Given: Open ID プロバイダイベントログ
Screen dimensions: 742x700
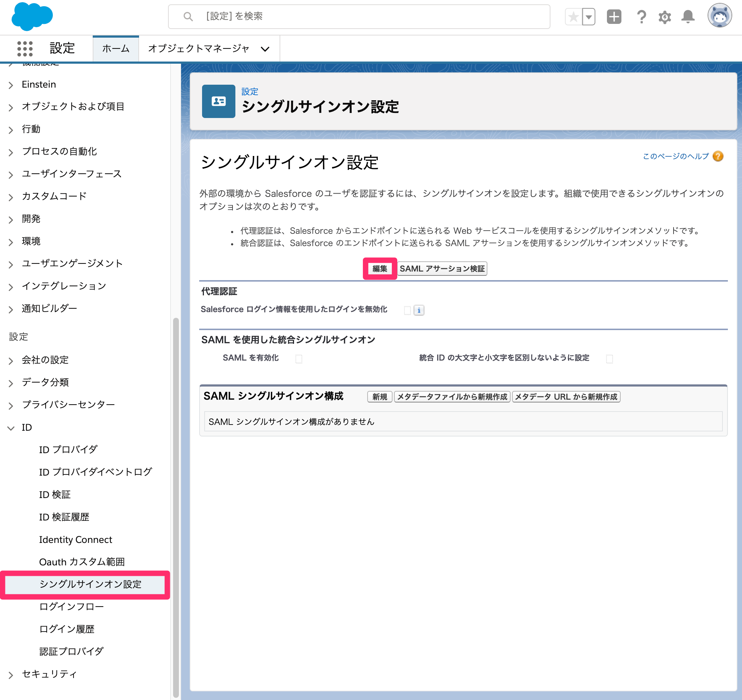Looking at the screenshot, I should click(96, 472).
